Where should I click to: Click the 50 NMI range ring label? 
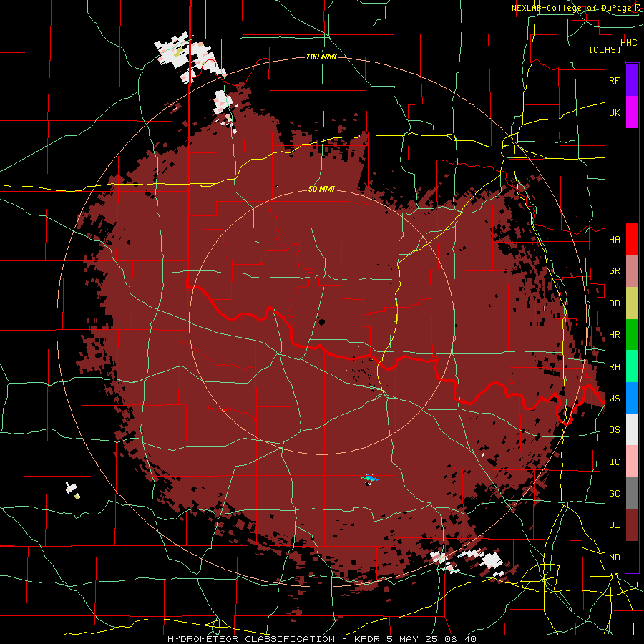[321, 190]
